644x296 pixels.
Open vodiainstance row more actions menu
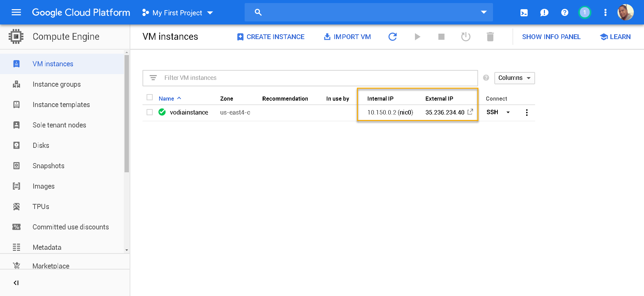[527, 112]
